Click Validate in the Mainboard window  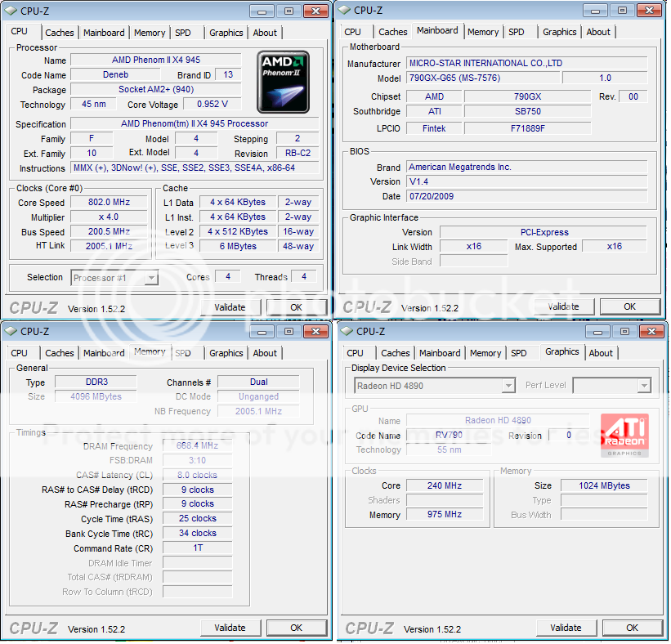coord(564,306)
